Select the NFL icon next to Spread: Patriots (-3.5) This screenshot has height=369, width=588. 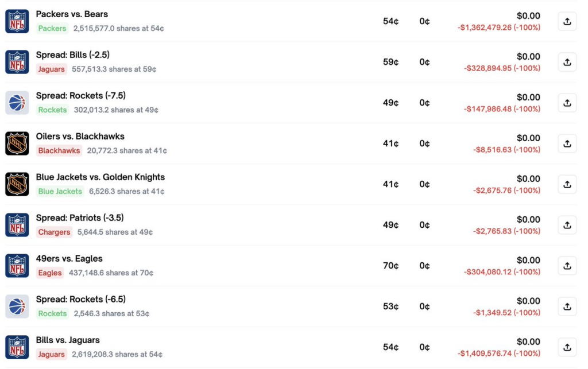[x=17, y=223]
